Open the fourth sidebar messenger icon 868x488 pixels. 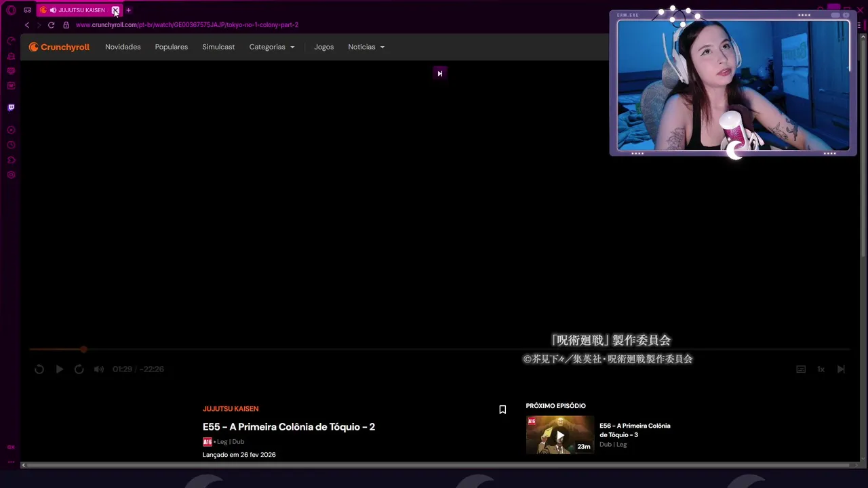(x=11, y=85)
